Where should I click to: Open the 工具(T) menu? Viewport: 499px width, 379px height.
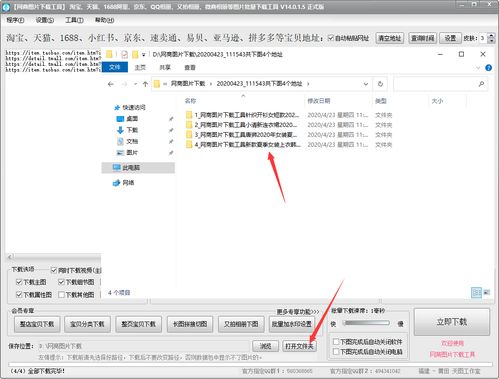pos(74,20)
